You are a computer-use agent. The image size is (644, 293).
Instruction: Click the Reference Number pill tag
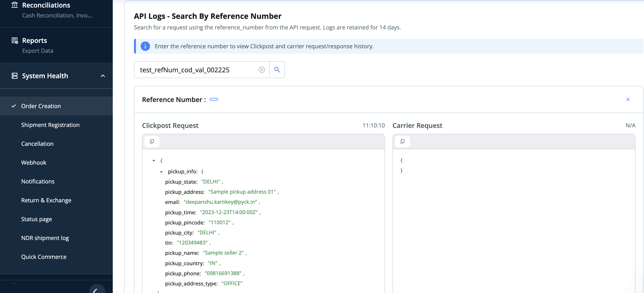214,100
